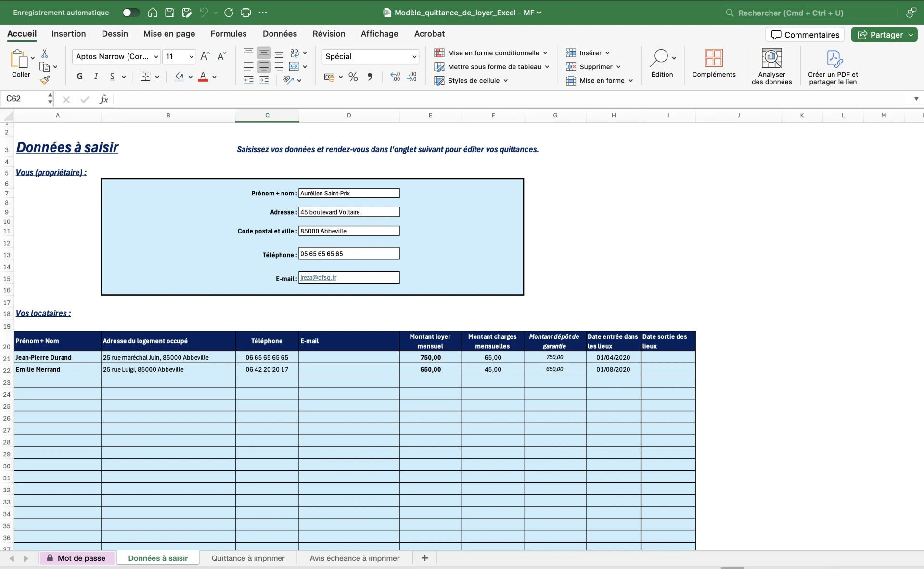Click the percent style icon

pos(353,77)
